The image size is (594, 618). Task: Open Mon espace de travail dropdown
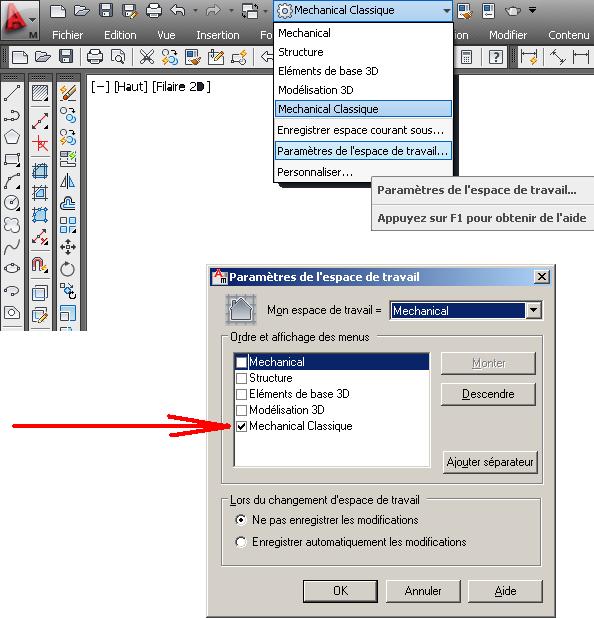click(533, 311)
